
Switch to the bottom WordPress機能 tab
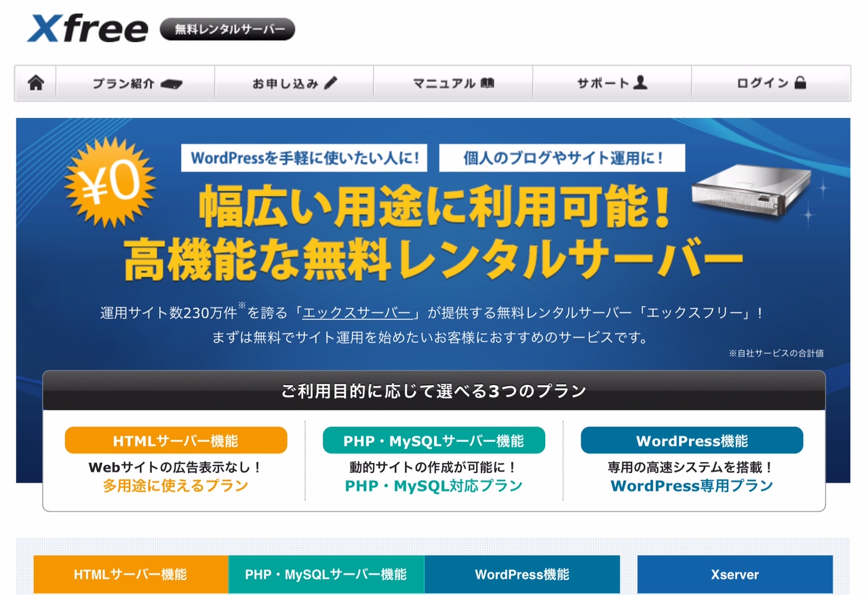522,574
